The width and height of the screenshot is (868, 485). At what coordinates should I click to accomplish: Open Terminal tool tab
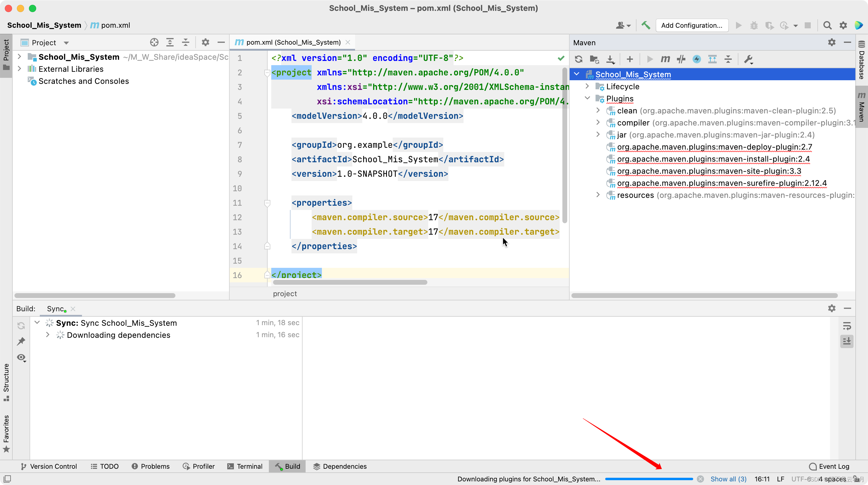pyautogui.click(x=245, y=466)
